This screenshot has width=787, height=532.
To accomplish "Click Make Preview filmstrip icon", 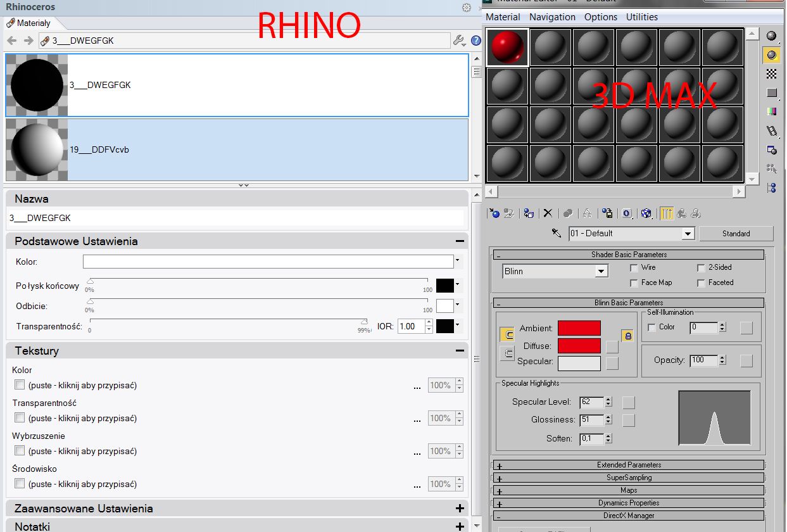I will click(x=771, y=131).
